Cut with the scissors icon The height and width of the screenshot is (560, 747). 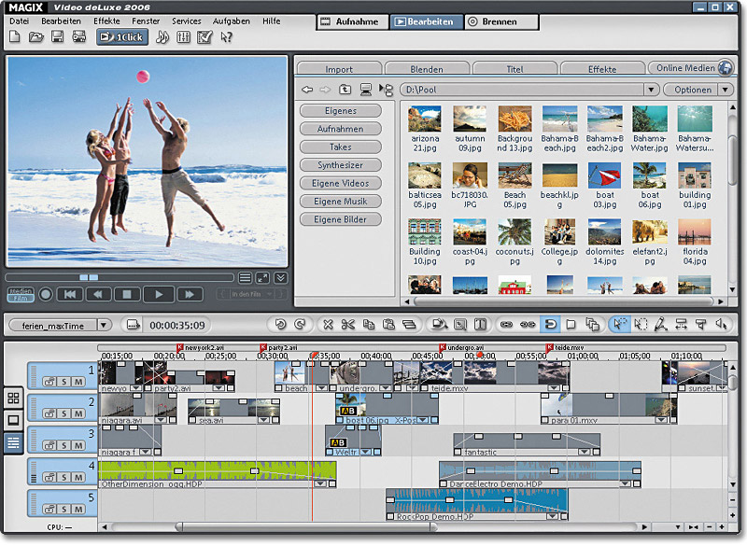pos(347,325)
